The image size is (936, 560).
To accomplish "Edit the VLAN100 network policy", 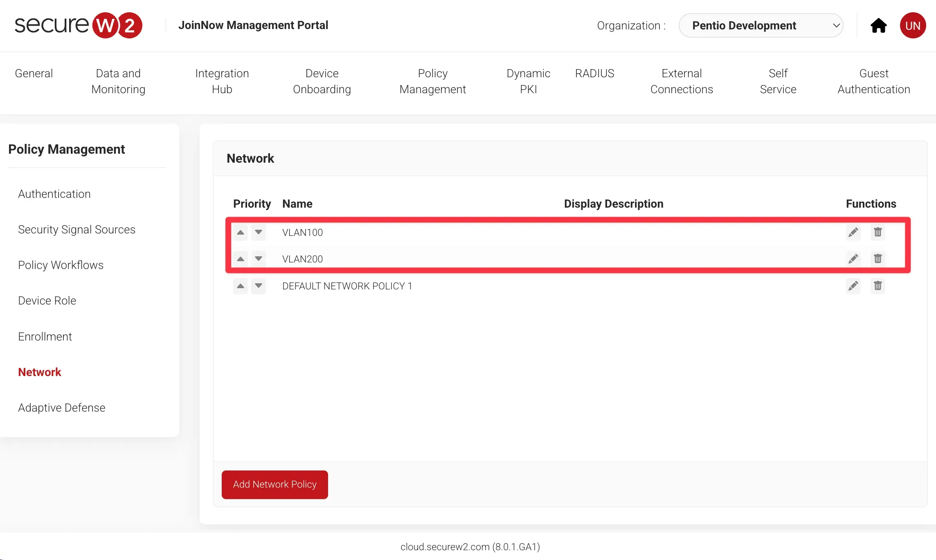I will (x=853, y=232).
